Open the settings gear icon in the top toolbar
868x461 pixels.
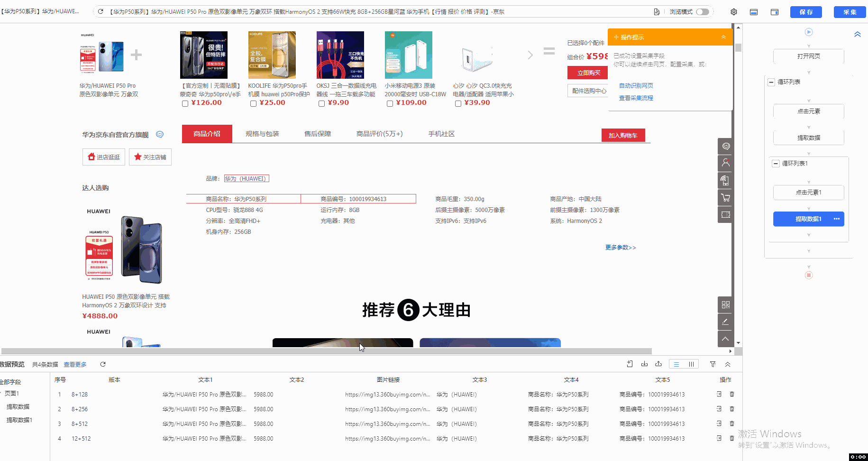(x=734, y=12)
